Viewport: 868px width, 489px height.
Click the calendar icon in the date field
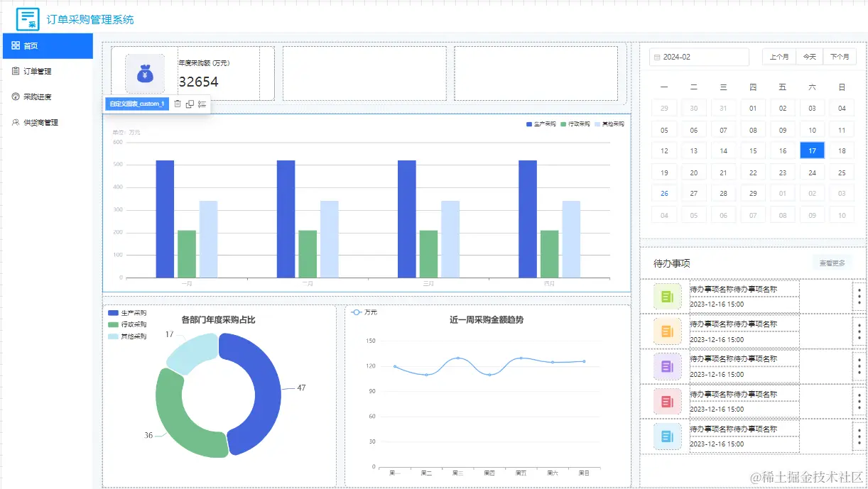[657, 57]
